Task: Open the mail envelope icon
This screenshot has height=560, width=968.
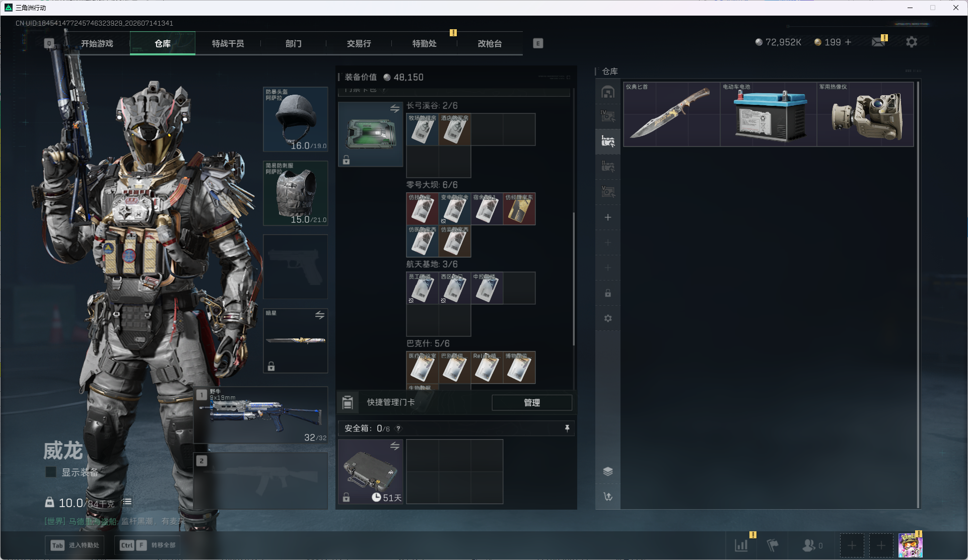Action: pos(878,42)
